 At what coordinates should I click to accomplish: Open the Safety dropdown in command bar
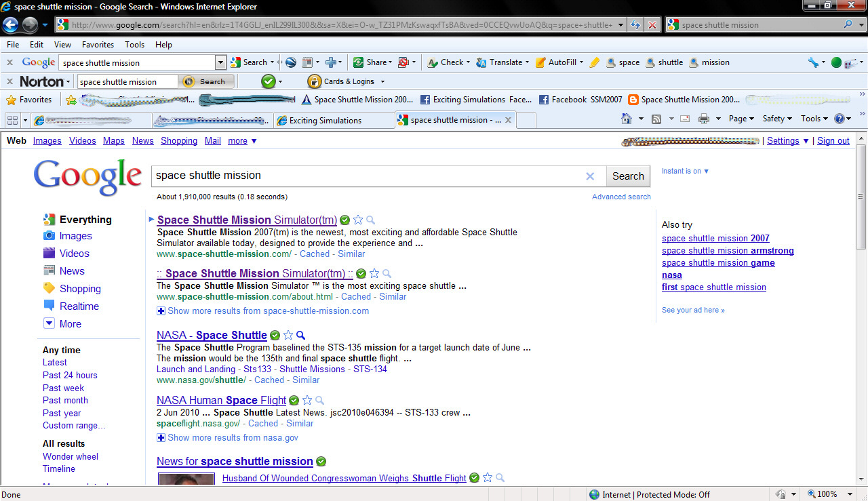point(777,119)
